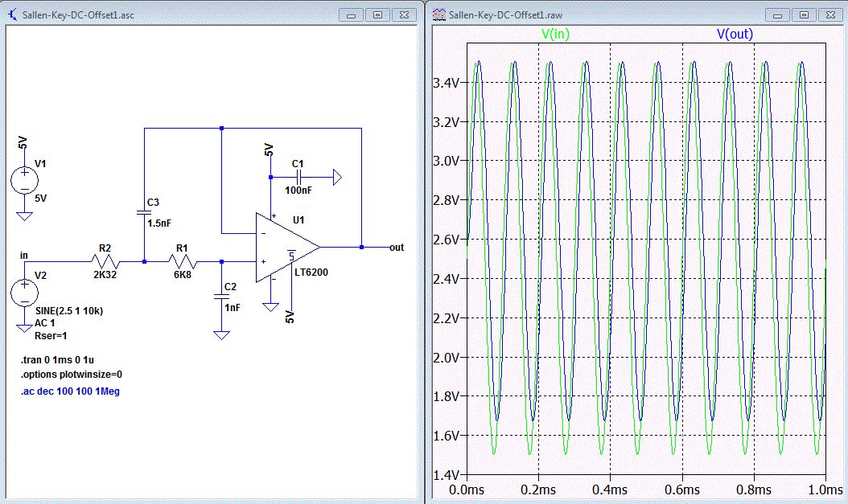Viewport: 848px width, 504px height.
Task: Click the V1 voltage source symbol
Action: tap(24, 180)
